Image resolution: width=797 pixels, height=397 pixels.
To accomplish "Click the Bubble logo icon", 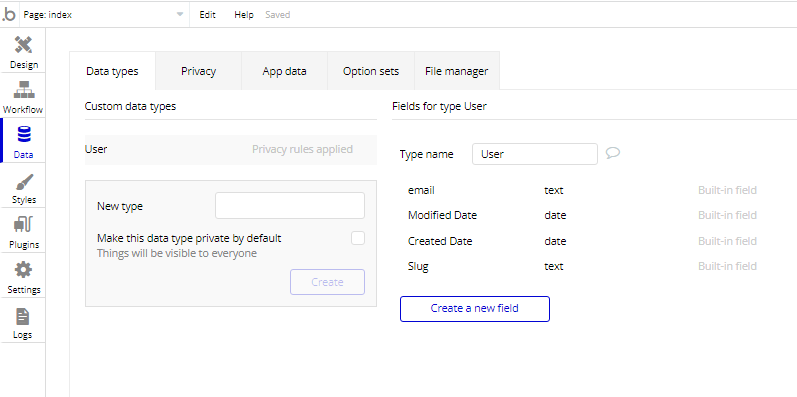I will point(9,15).
